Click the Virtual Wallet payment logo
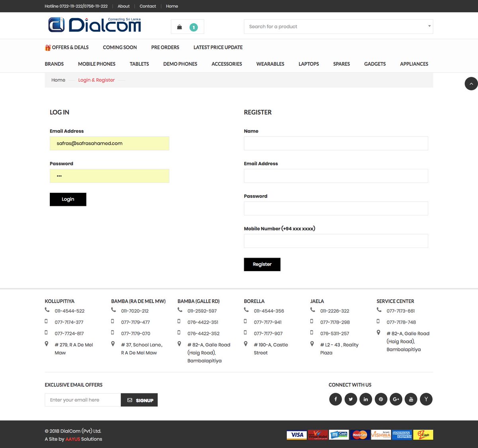This screenshot has height=448, width=478. [x=318, y=435]
